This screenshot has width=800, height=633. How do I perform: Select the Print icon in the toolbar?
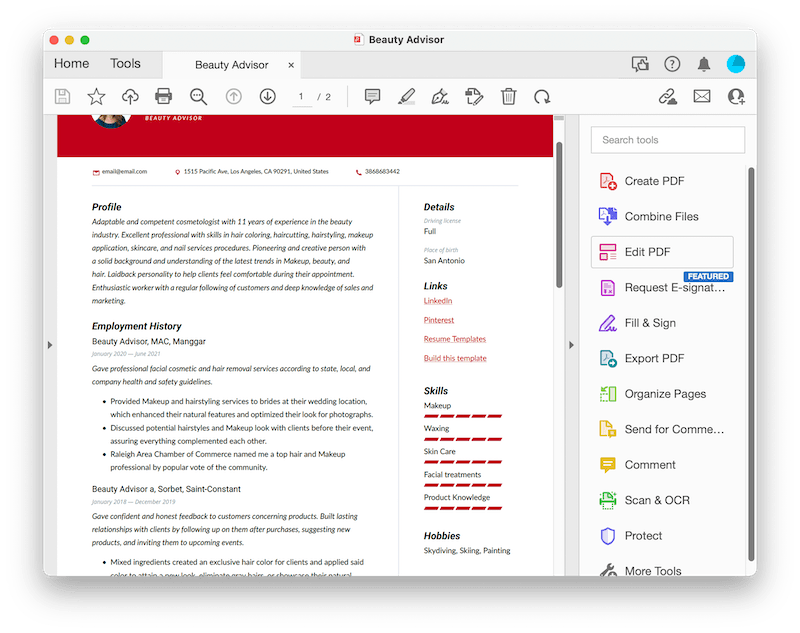(164, 96)
